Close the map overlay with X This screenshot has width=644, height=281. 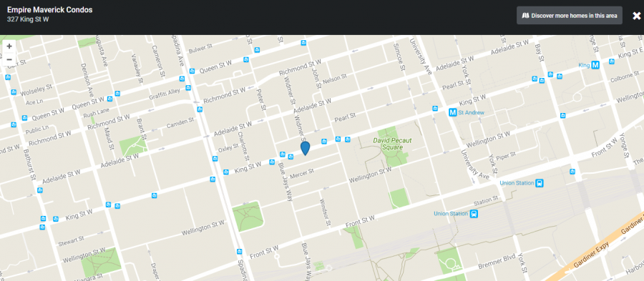point(636,16)
